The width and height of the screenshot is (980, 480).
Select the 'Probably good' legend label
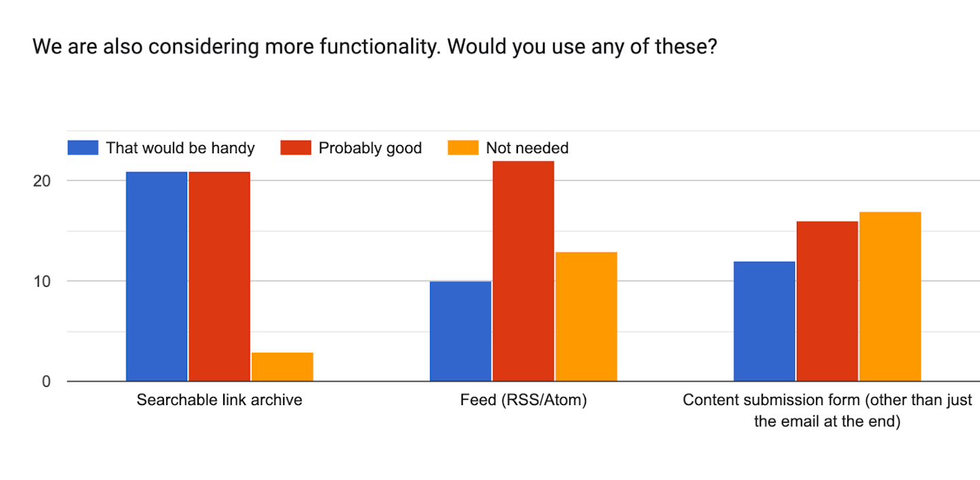[370, 148]
